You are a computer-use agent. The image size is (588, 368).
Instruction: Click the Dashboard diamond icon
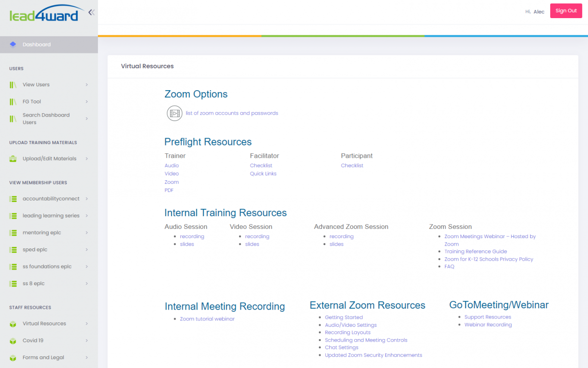click(13, 45)
